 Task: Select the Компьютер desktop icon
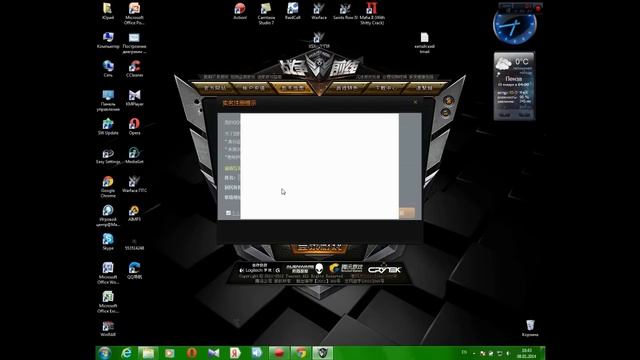pyautogui.click(x=108, y=40)
